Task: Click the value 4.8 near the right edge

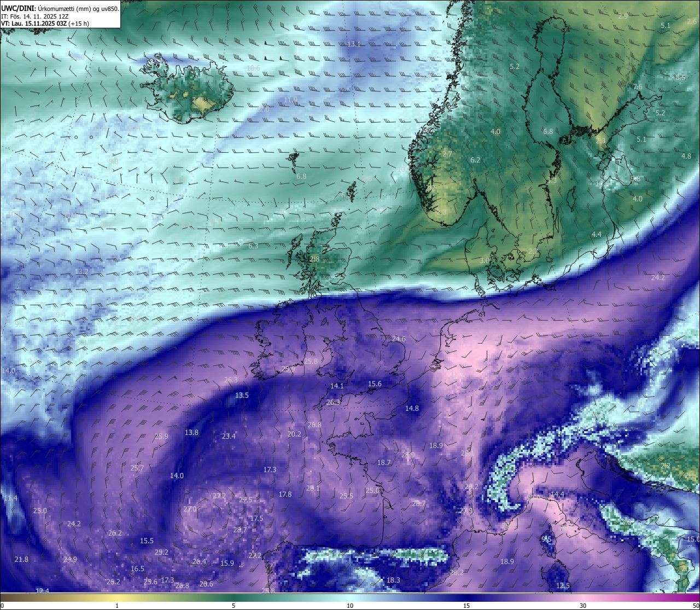Action: (x=686, y=156)
